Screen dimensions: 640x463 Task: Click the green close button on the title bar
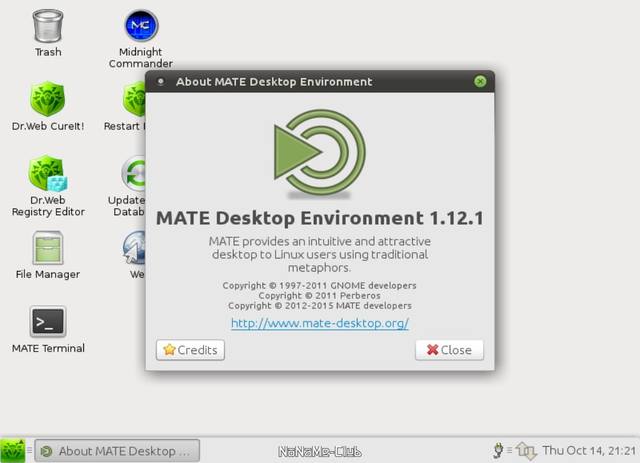point(480,81)
